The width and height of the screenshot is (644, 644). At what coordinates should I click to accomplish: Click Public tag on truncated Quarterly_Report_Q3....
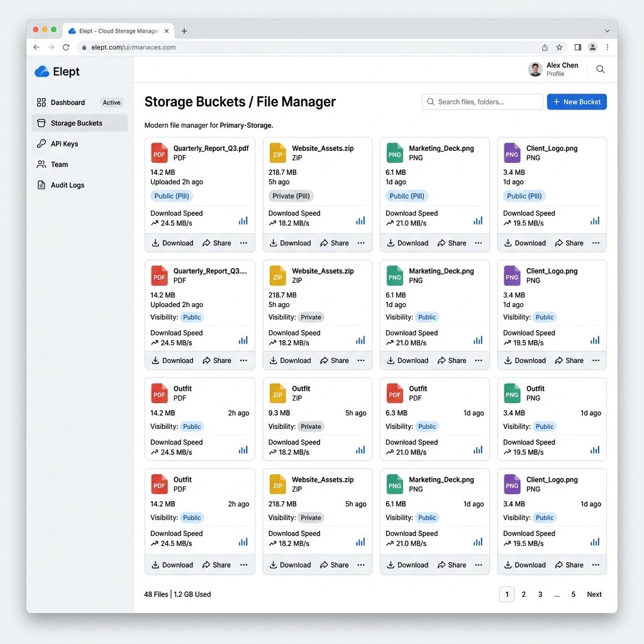(192, 317)
